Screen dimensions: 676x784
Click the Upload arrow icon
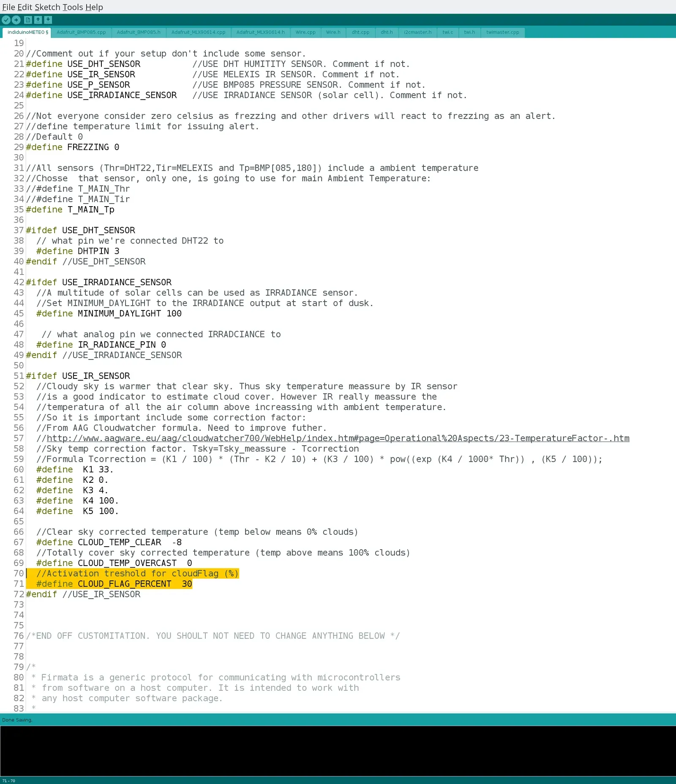pyautogui.click(x=16, y=20)
